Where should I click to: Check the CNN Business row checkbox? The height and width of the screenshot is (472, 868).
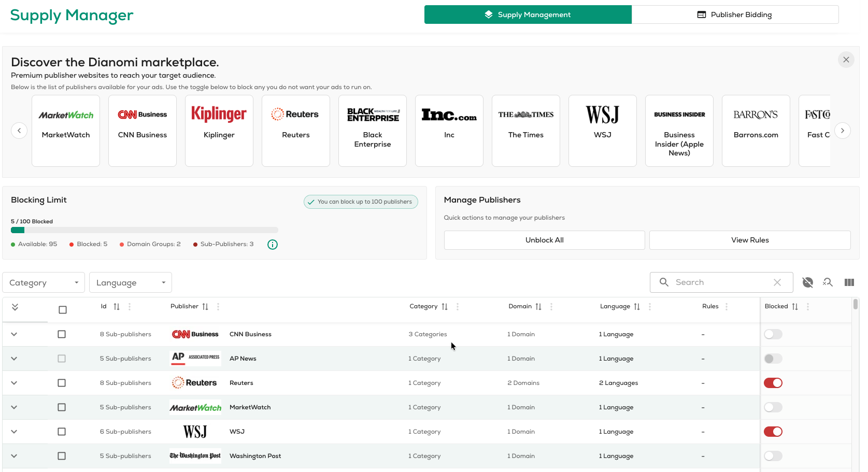point(62,334)
